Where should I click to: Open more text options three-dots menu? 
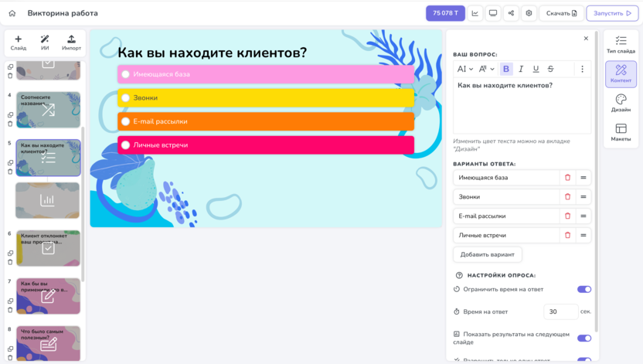point(582,69)
